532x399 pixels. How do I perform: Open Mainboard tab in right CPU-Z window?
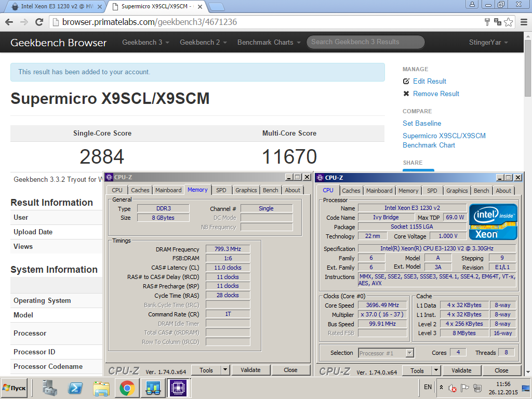click(379, 191)
